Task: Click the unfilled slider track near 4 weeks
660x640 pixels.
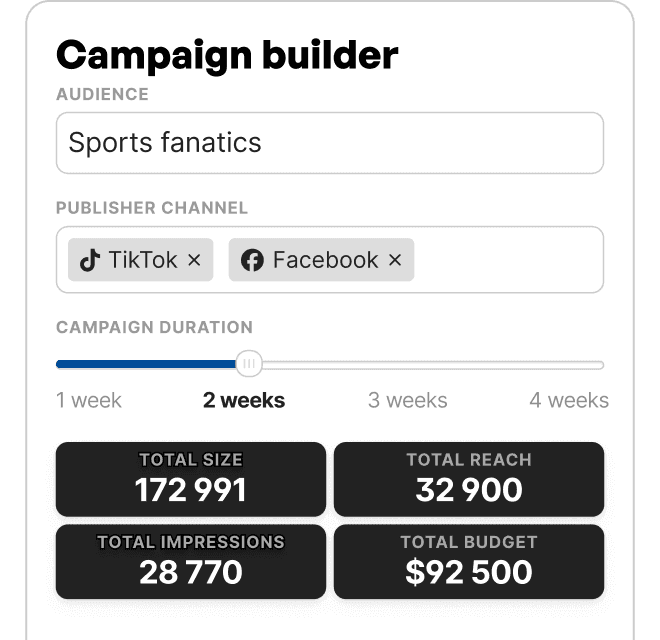Action: 560,365
